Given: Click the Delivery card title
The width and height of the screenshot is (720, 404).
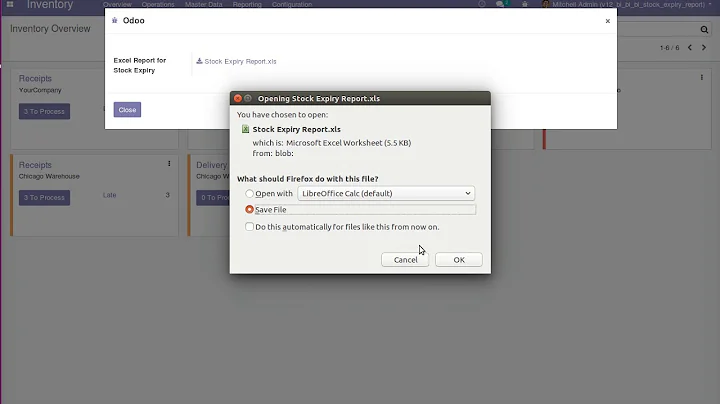Looking at the screenshot, I should click(212, 165).
